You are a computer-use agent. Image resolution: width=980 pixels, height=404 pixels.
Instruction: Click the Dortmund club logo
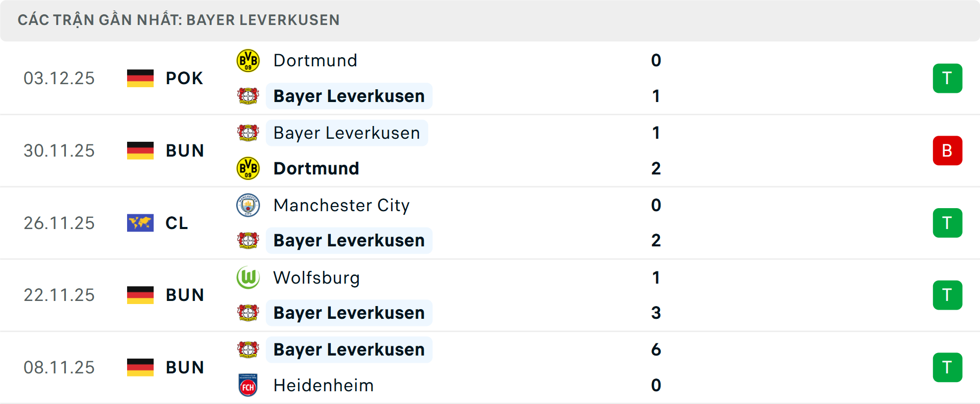[x=248, y=60]
